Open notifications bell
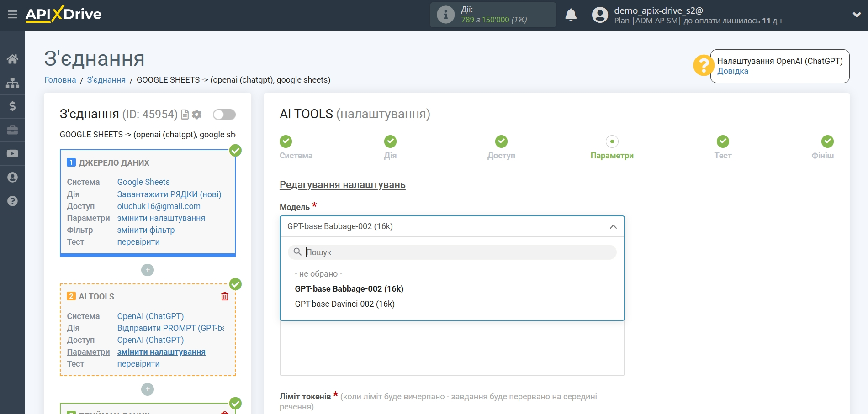 (x=571, y=15)
